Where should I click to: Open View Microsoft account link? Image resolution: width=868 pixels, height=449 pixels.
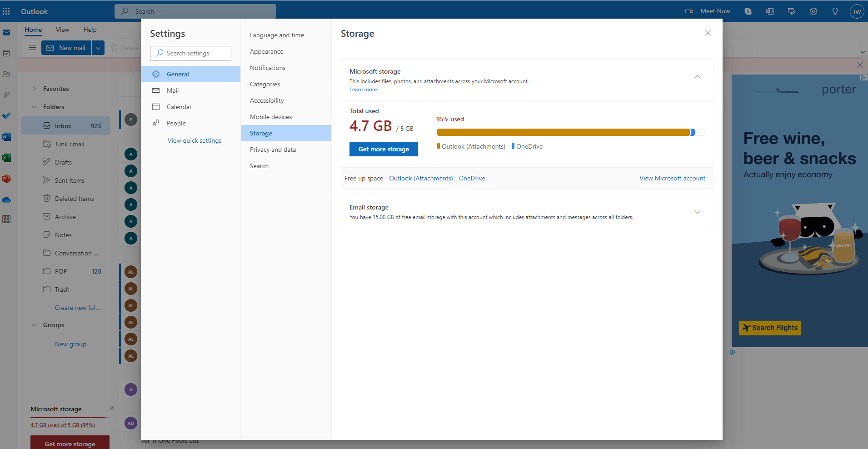coord(673,178)
